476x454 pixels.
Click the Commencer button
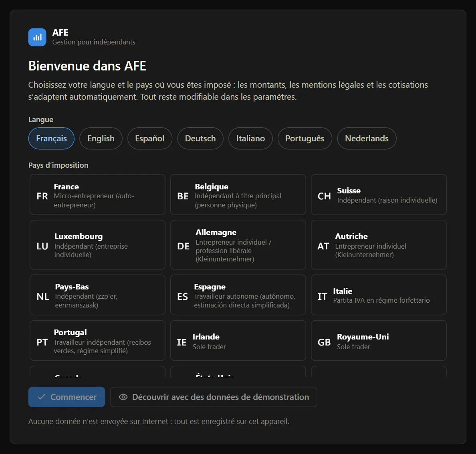coord(67,397)
